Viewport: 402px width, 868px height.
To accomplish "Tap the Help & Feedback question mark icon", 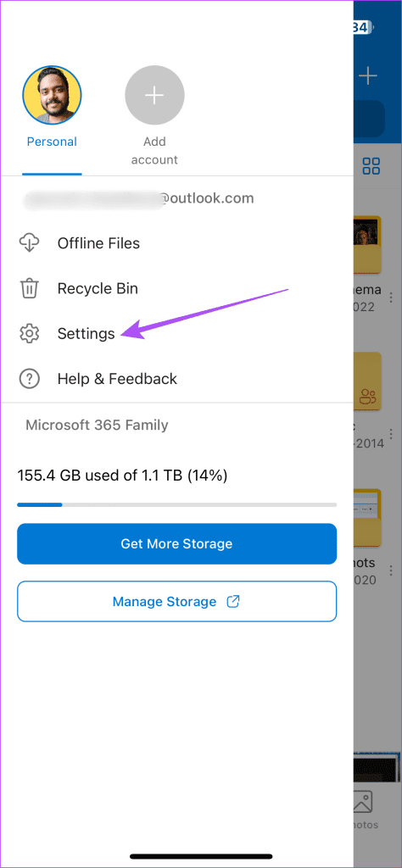I will [x=30, y=379].
